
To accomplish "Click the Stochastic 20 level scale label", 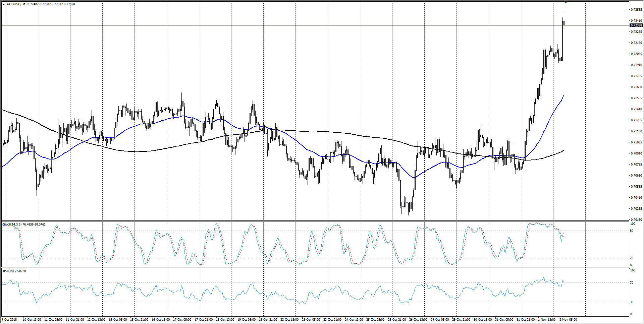I will 632,258.
